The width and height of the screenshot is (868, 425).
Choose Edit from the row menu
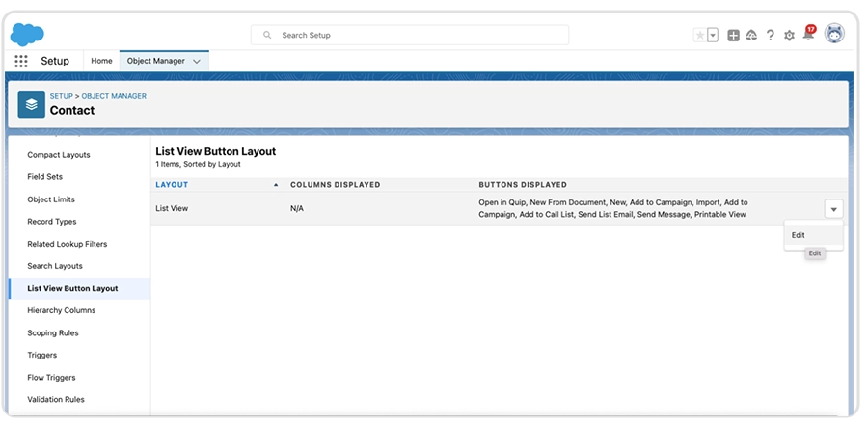pos(799,235)
